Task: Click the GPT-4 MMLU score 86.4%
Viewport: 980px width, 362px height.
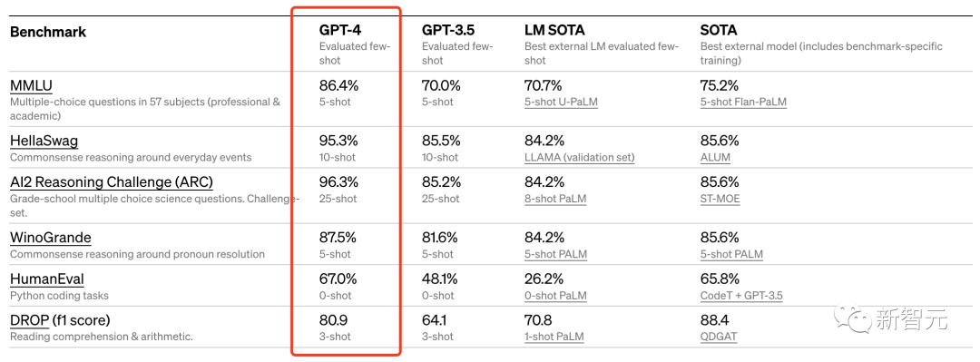Action: click(x=338, y=85)
